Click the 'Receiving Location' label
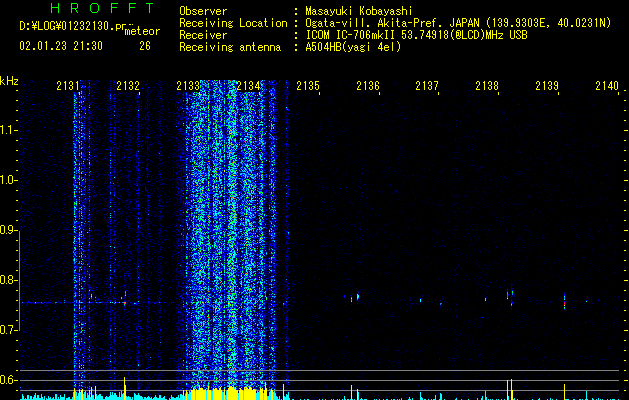 233,23
